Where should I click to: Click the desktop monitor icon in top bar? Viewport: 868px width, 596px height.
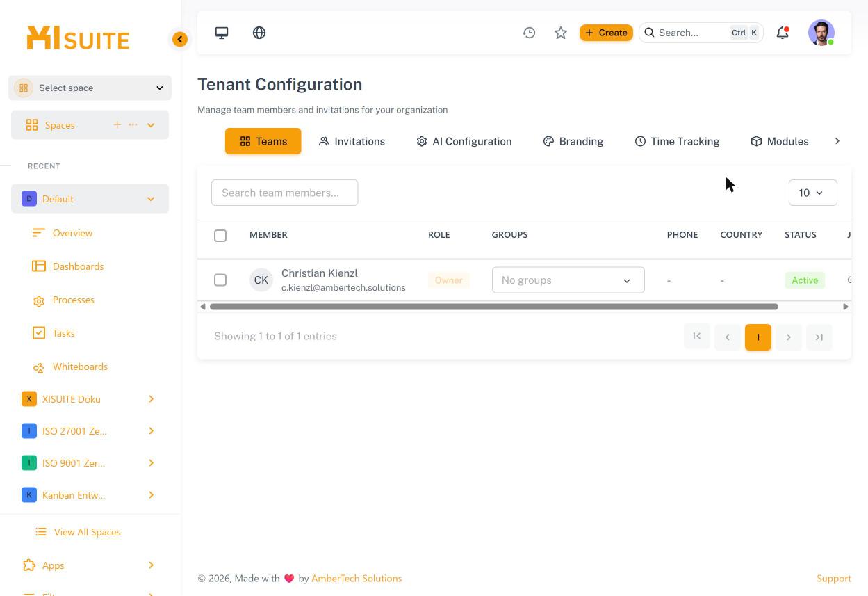click(x=222, y=33)
